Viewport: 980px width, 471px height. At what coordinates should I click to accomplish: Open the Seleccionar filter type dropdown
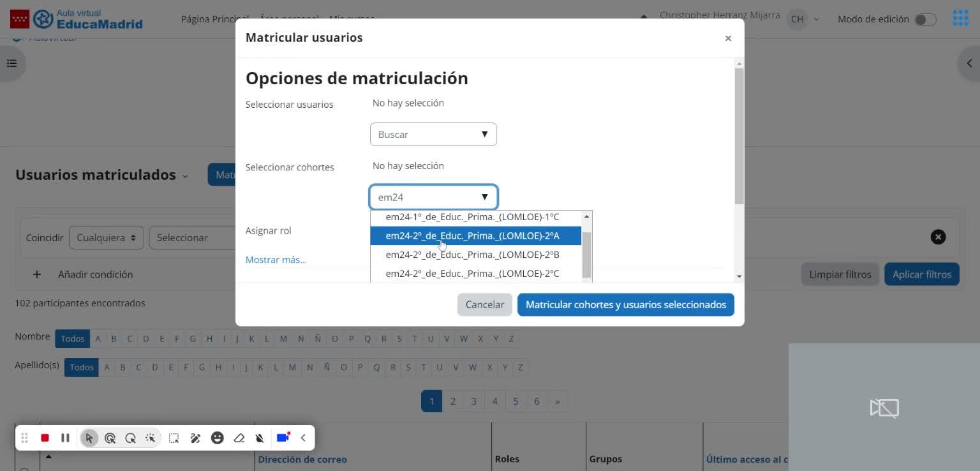tap(191, 237)
